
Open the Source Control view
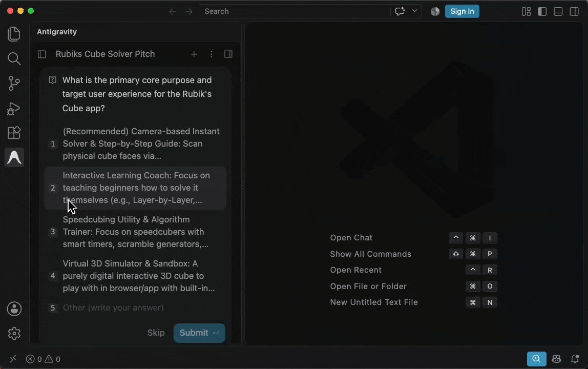(14, 84)
